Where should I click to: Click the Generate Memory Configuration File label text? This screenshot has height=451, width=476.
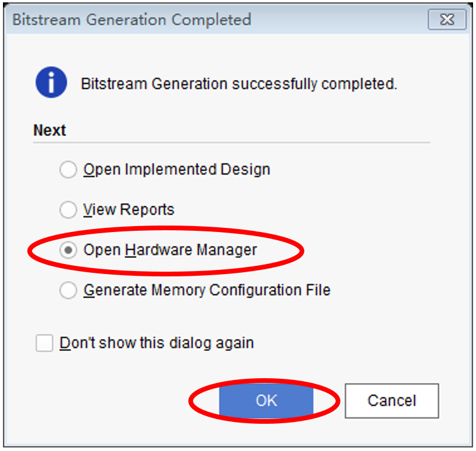pyautogui.click(x=207, y=290)
